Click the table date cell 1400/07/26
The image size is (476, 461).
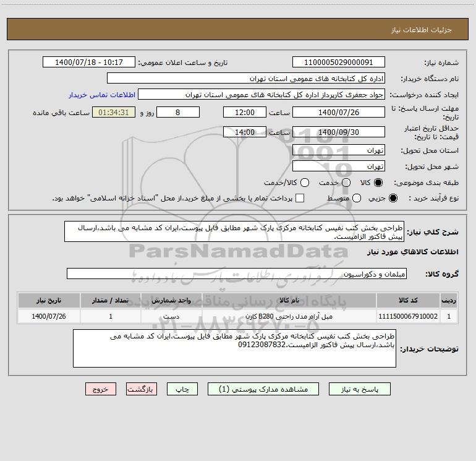pos(49,316)
